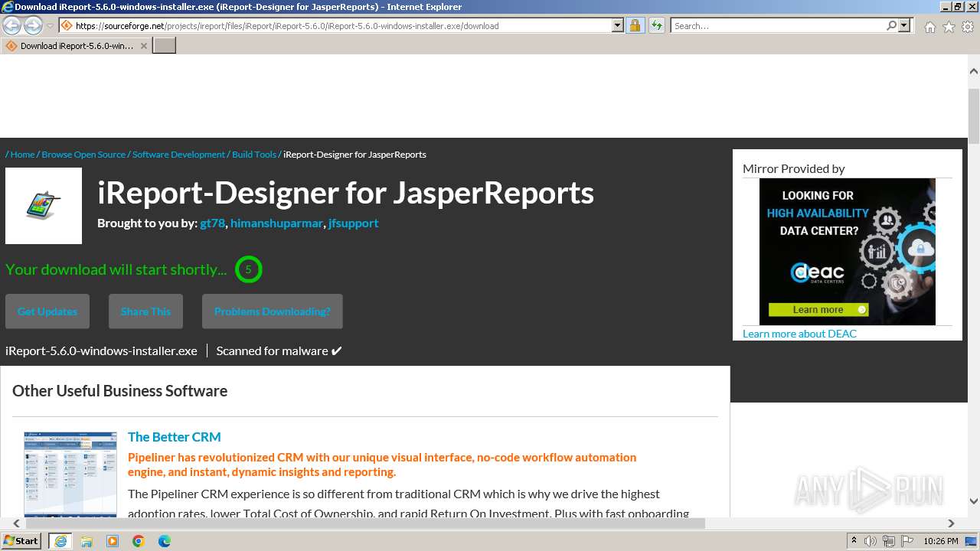Click the iReport-Designer for JasperReports heading
Image resolution: width=980 pixels, height=551 pixels.
[x=345, y=192]
